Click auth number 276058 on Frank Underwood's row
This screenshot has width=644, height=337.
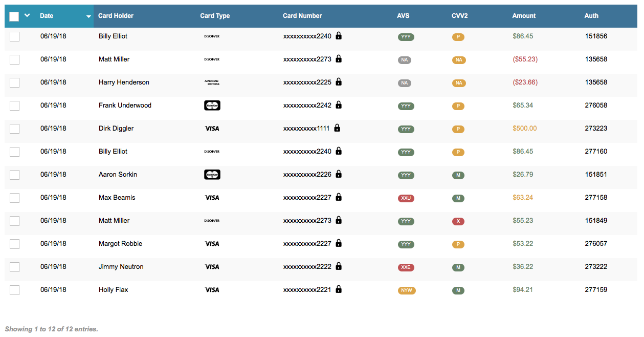(x=596, y=106)
